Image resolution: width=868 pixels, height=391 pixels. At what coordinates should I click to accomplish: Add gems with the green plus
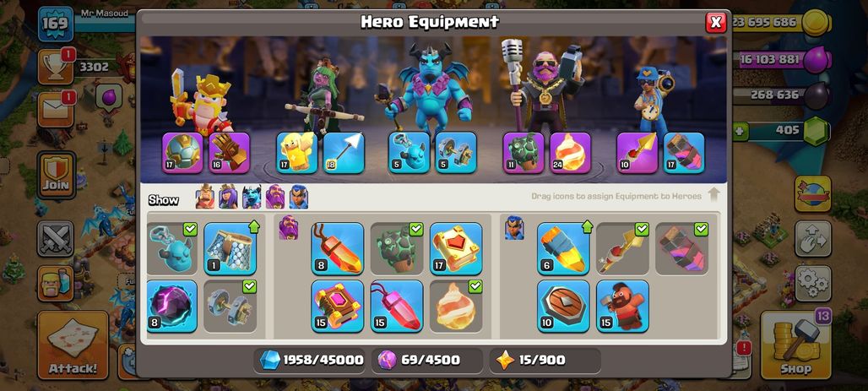pos(741,132)
